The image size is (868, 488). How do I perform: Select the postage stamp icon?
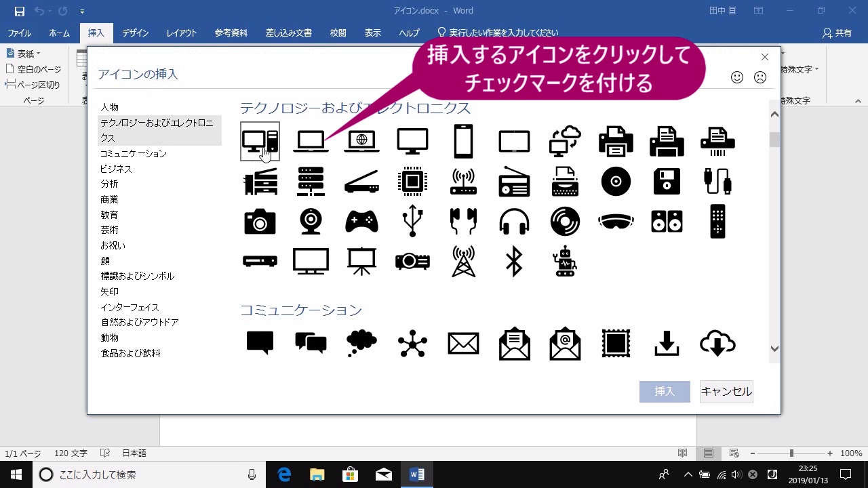pos(616,344)
